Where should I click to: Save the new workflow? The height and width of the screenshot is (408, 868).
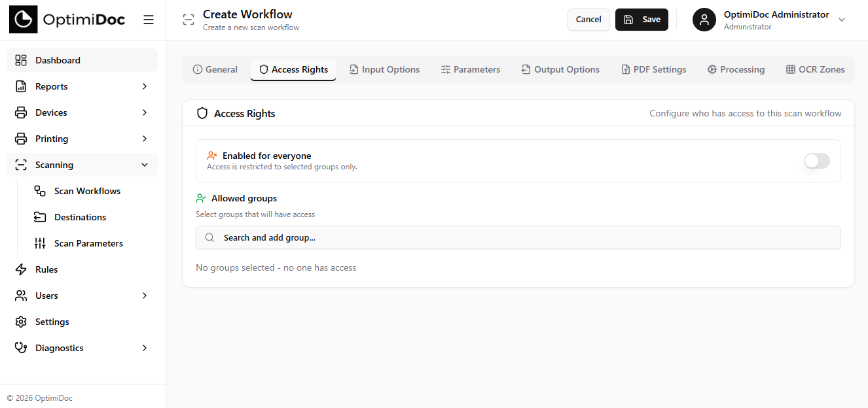point(642,20)
